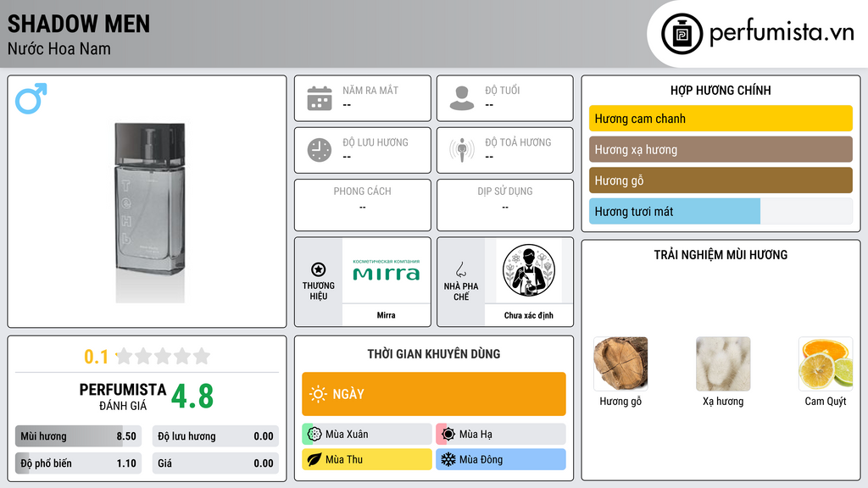The image size is (868, 488).
Task: Click the sun icon for Mùa Hạ
Action: [x=448, y=435]
